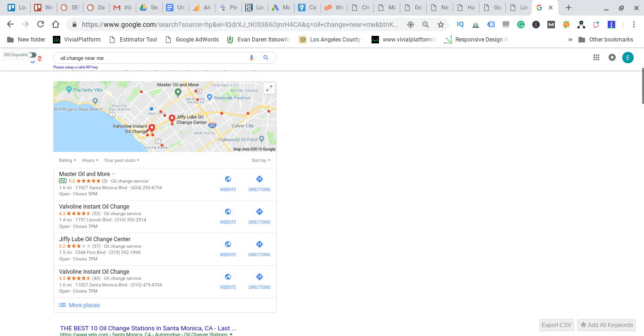Viewport: 644px width, 336px height.
Task: Open the Grammarly extension icon
Action: point(521,25)
